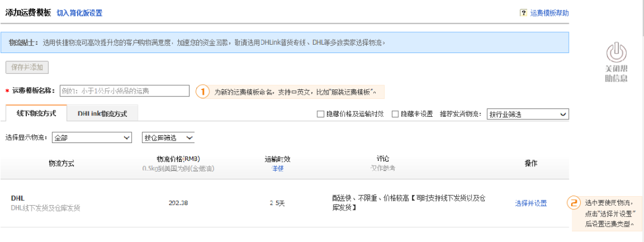Click the DHL delivery time cell

(x=278, y=203)
